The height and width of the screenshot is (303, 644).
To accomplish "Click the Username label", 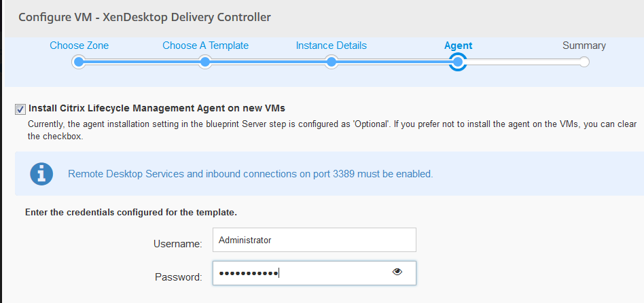I will (178, 243).
